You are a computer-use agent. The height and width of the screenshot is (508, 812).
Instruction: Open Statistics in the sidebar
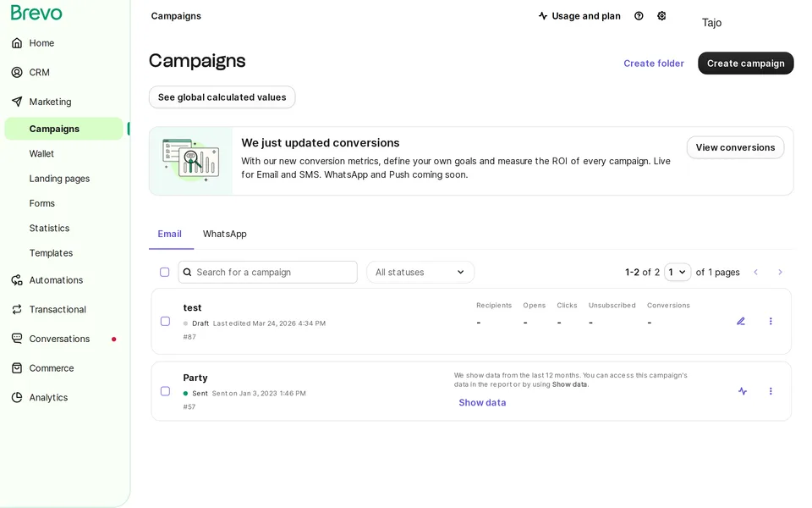(x=49, y=228)
